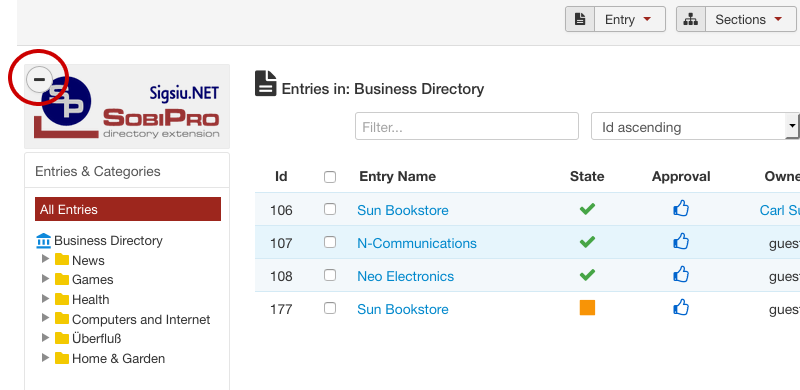This screenshot has width=800, height=390.
Task: Open owner Carl link for entry 106
Action: click(x=780, y=210)
